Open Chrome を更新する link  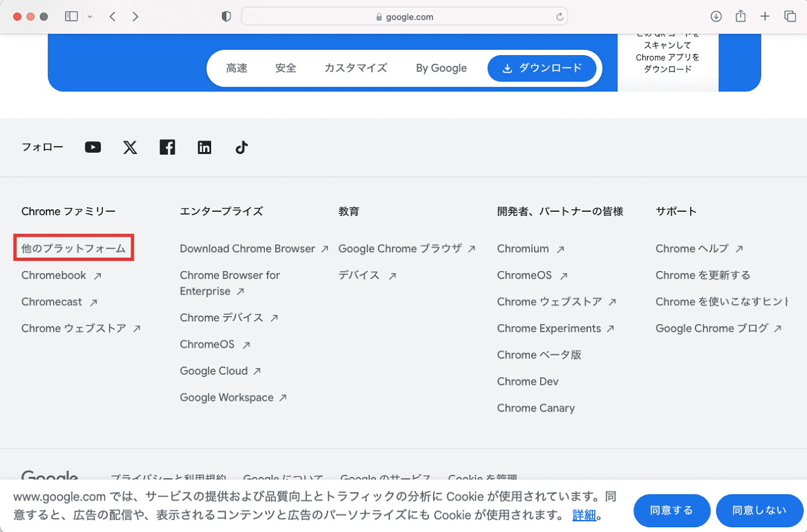click(703, 275)
